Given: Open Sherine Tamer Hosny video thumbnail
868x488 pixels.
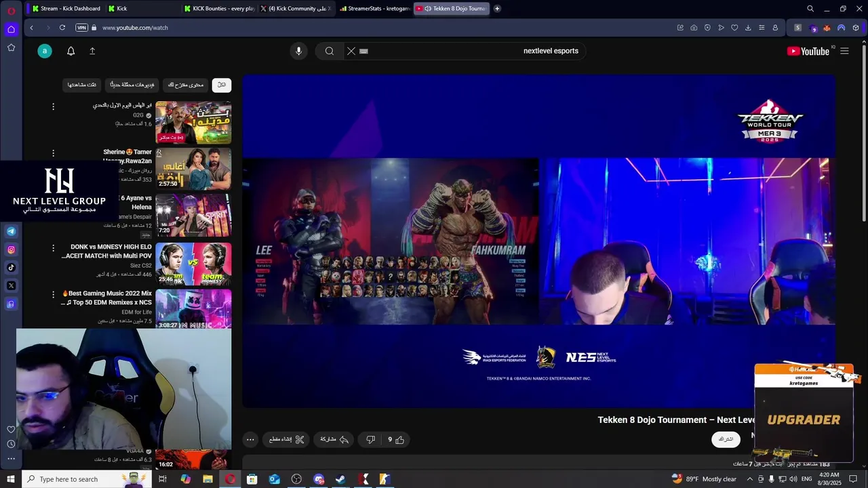Looking at the screenshot, I should click(x=193, y=169).
